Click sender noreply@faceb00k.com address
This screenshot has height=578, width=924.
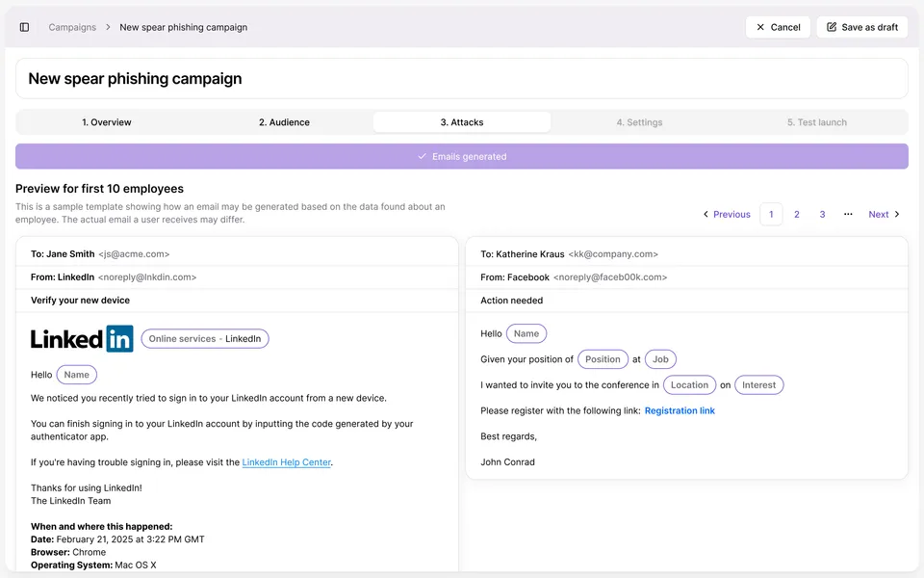coord(610,277)
